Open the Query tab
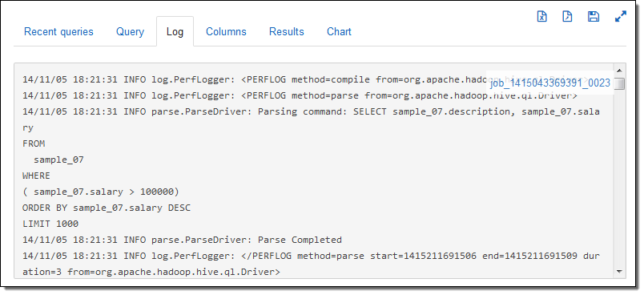The width and height of the screenshot is (644, 295). click(x=131, y=31)
